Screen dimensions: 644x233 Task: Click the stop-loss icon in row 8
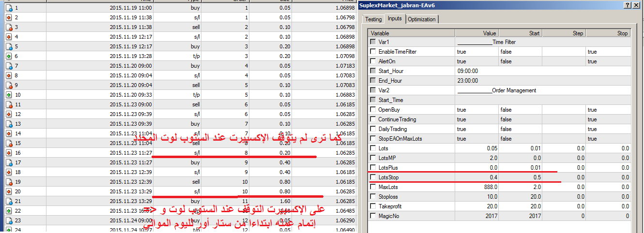[x=9, y=75]
